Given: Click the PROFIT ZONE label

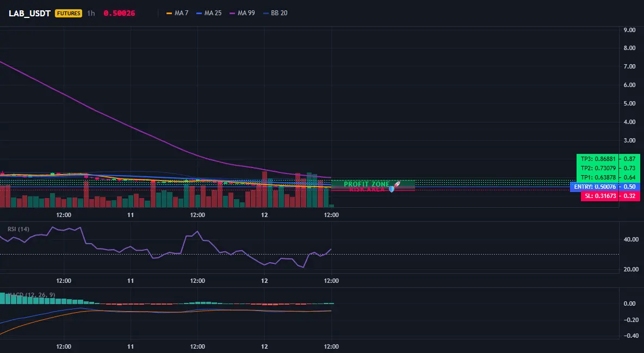Looking at the screenshot, I should click(x=367, y=184).
